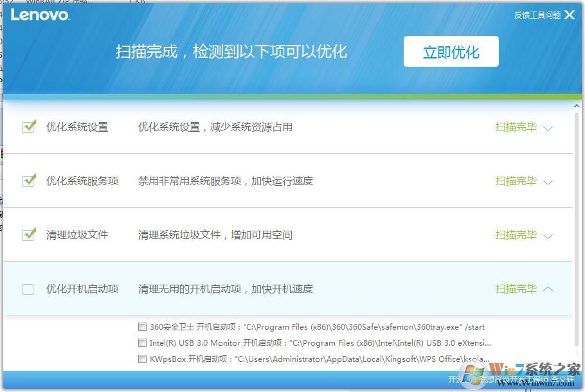Click 扫描完毕 next to 清理垃圾文件
This screenshot has width=585, height=392.
point(517,235)
